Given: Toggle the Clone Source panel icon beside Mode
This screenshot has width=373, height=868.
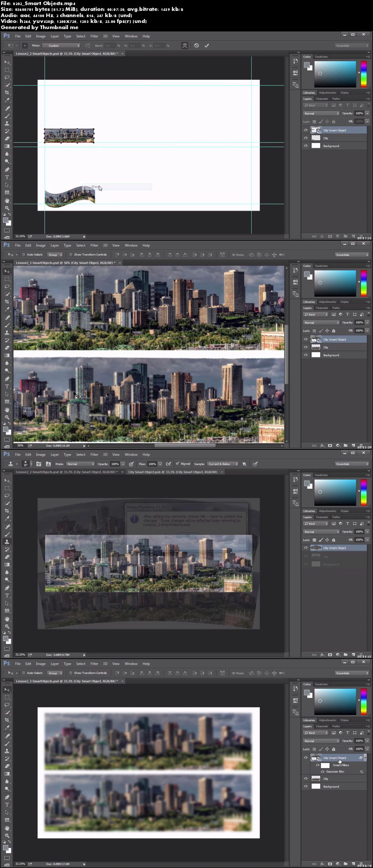Looking at the screenshot, I should (48, 464).
